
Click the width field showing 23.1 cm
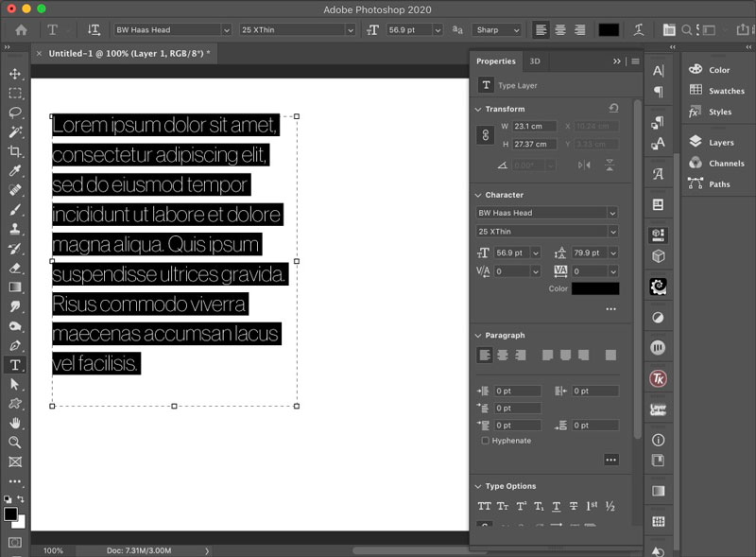534,126
